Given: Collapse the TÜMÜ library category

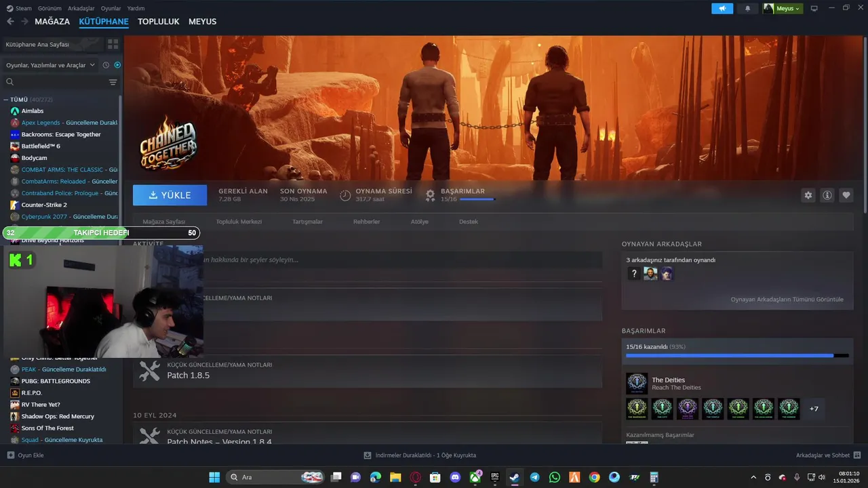Looking at the screenshot, I should pyautogui.click(x=6, y=100).
